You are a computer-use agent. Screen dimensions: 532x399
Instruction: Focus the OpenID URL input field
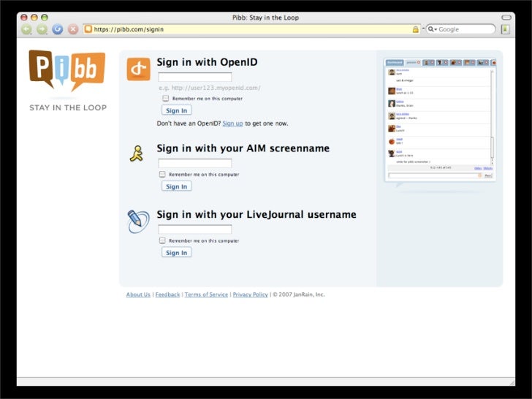tap(195, 77)
